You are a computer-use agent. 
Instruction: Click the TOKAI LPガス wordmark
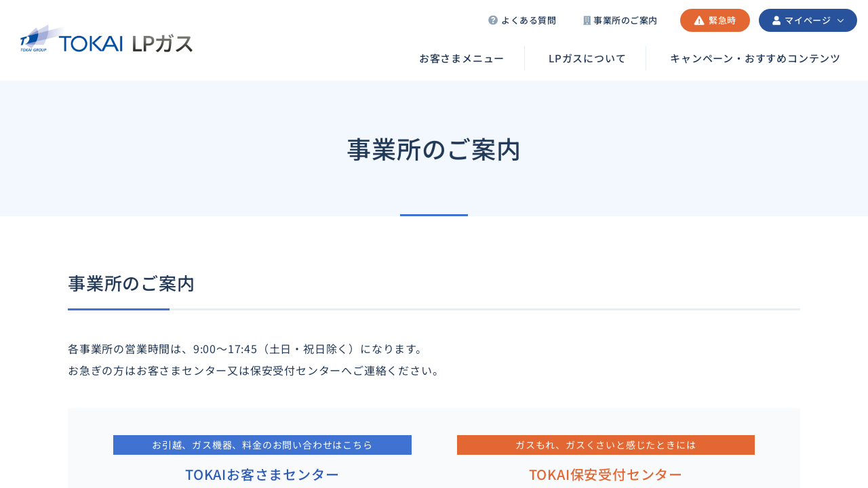126,43
